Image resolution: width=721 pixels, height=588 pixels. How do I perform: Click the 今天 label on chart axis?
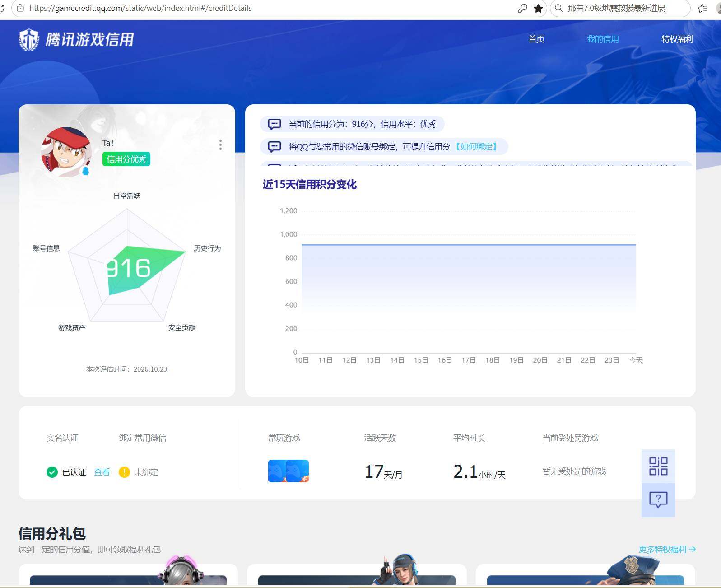[636, 360]
